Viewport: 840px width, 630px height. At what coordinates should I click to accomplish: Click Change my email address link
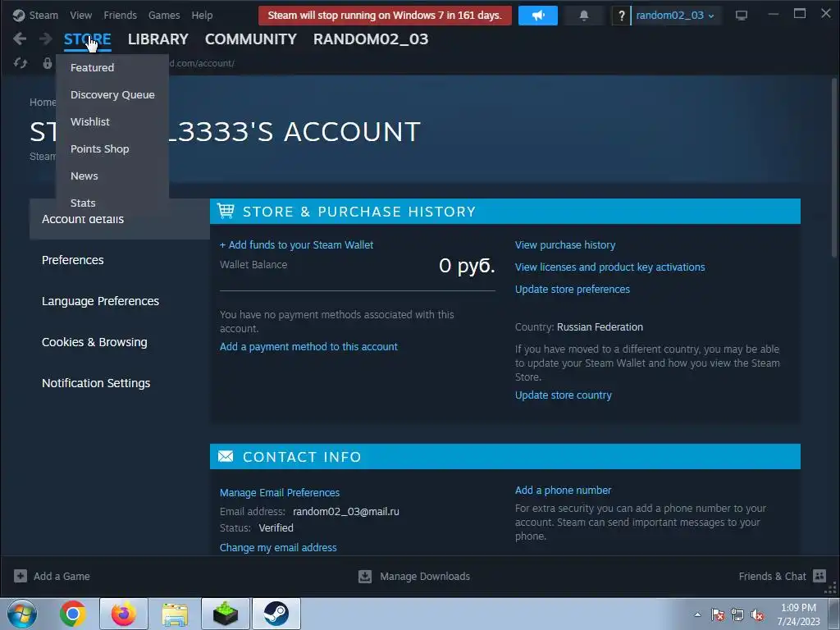[278, 547]
